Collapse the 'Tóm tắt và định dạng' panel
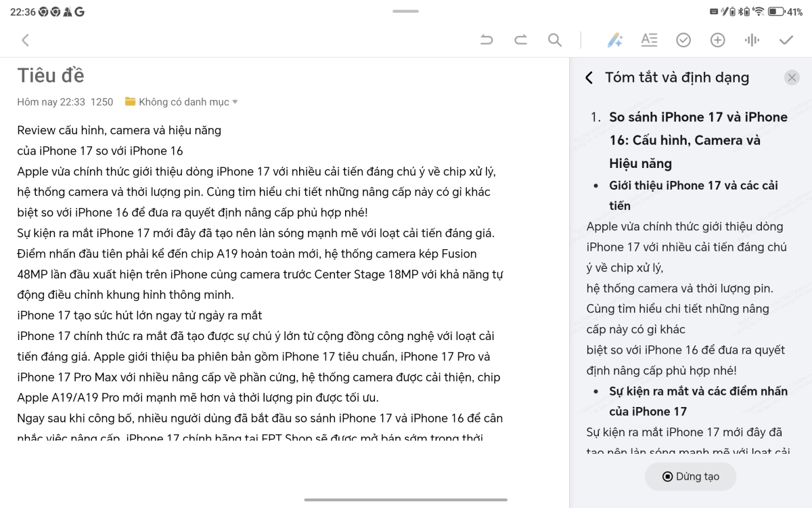The height and width of the screenshot is (508, 812). (588, 78)
